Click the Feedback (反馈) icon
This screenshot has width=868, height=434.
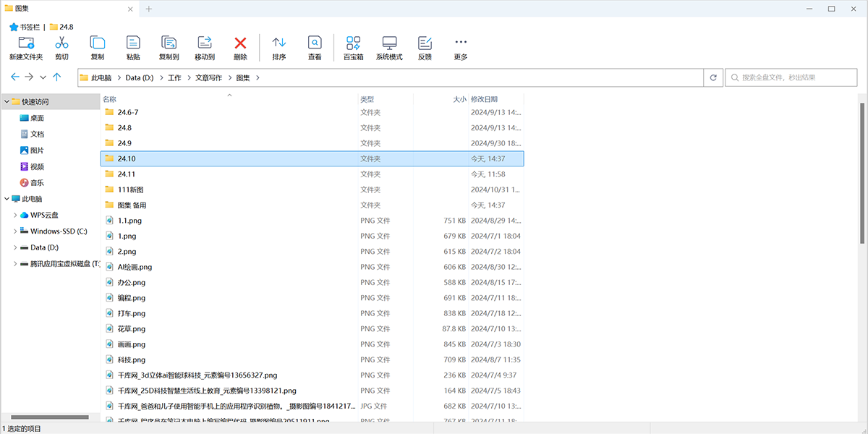tap(425, 43)
